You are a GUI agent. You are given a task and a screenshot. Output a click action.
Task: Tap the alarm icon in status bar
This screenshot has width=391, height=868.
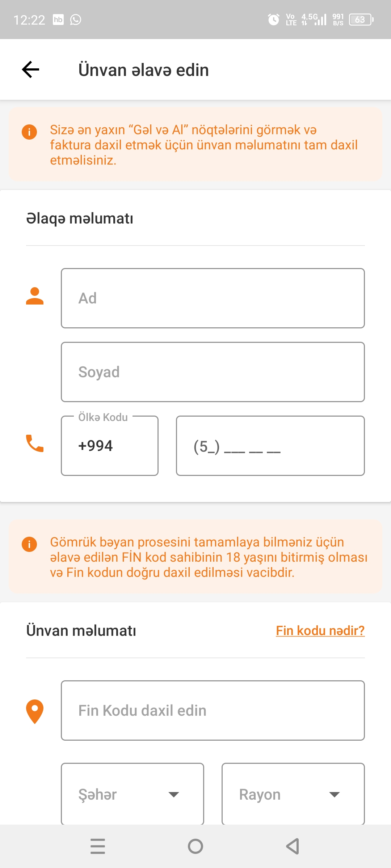pyautogui.click(x=274, y=20)
